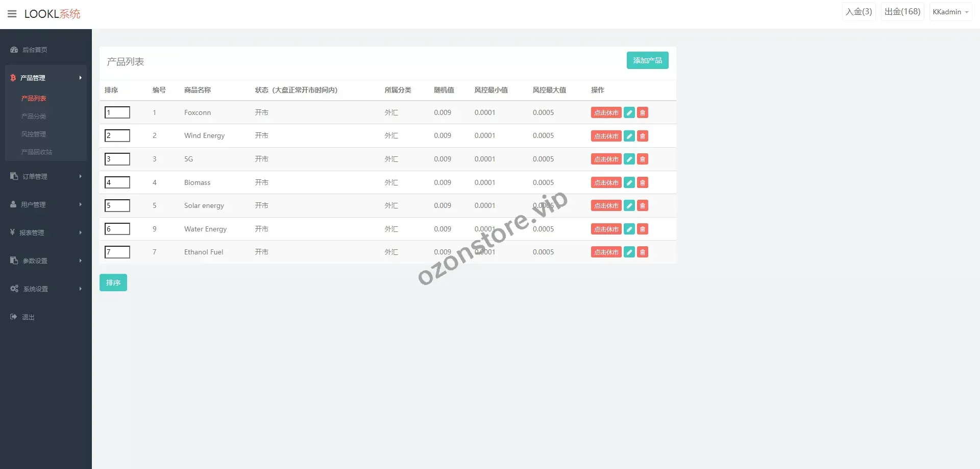Open the KKadmin user dropdown
This screenshot has height=469, width=980.
point(950,12)
